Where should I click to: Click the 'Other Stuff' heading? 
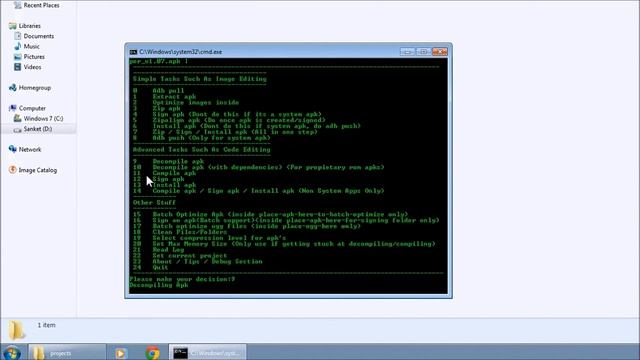(154, 202)
